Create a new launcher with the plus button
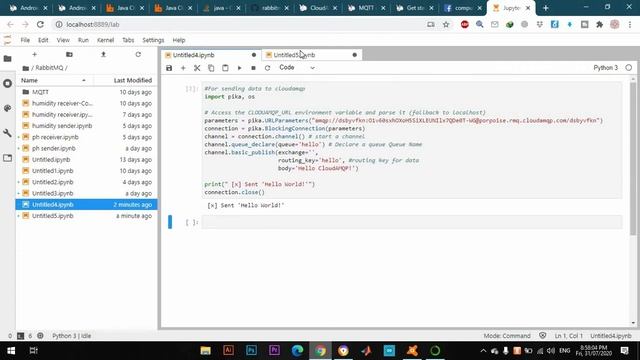The image size is (640, 360). coord(34,54)
